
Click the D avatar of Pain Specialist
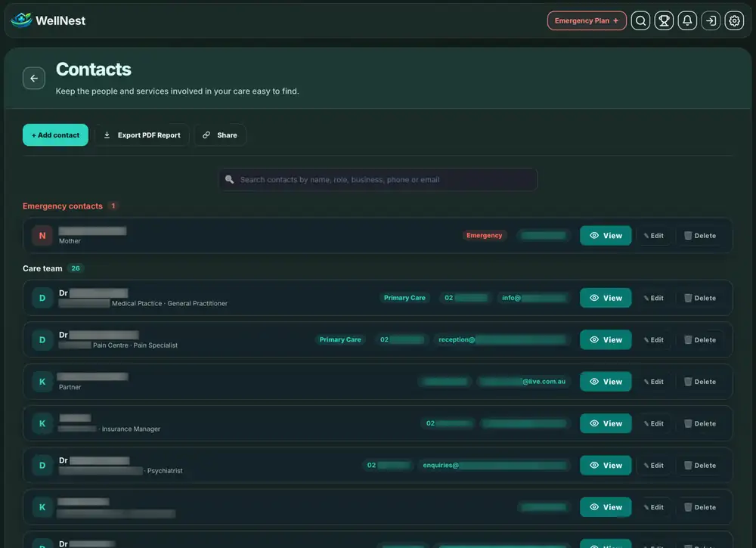[42, 340]
